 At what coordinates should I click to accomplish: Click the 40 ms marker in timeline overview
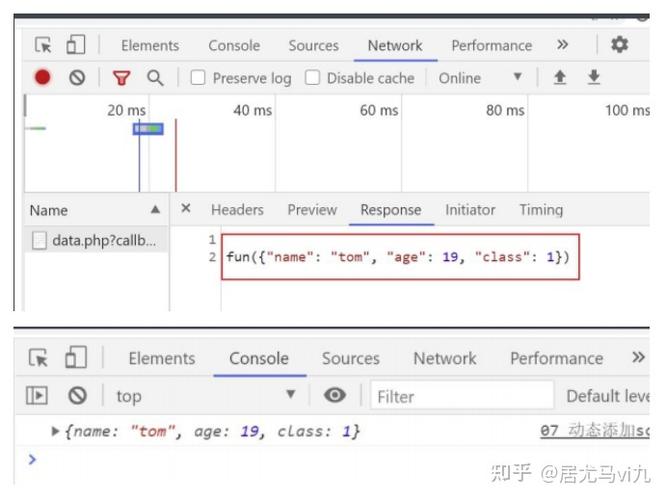[252, 110]
